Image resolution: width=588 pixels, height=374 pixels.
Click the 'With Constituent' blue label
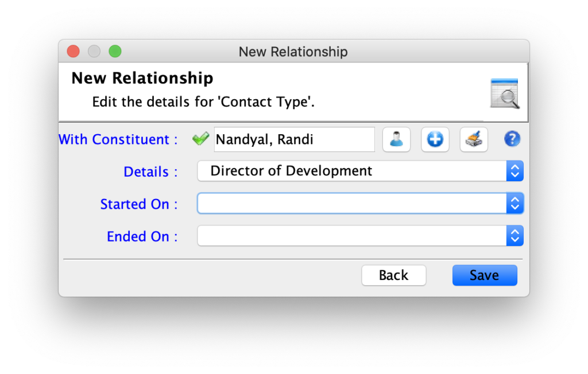click(x=118, y=139)
